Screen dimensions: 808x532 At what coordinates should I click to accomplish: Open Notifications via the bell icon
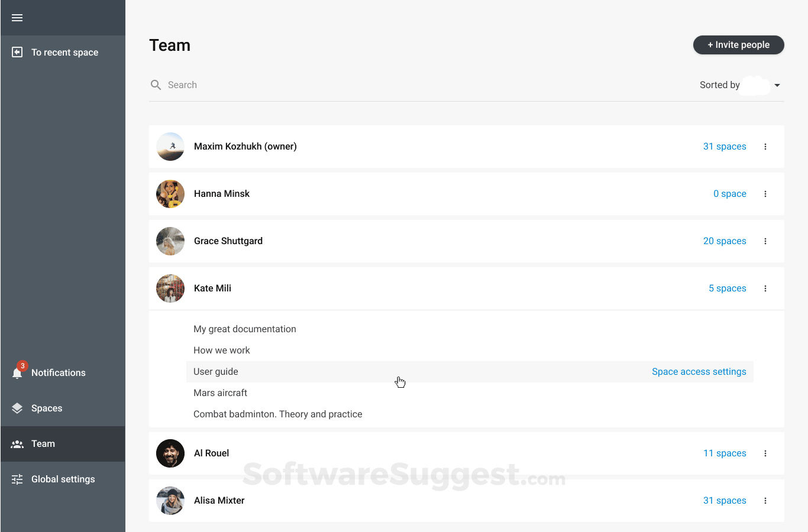tap(17, 372)
